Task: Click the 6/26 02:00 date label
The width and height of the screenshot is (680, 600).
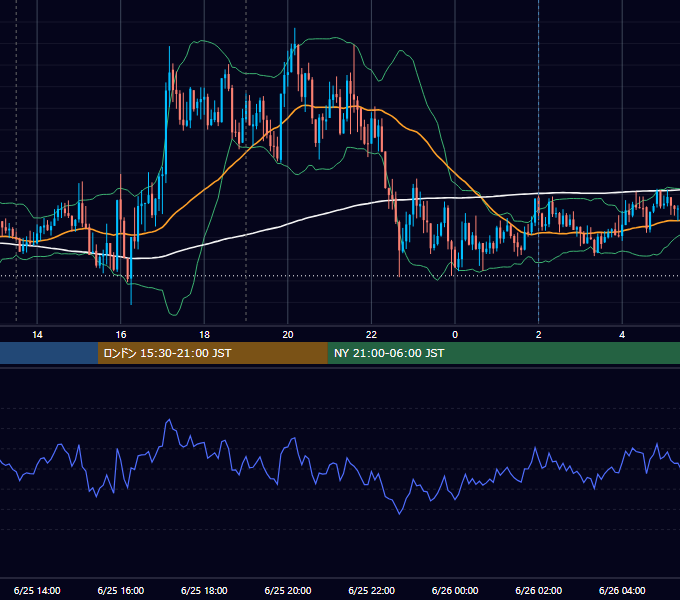Action: coord(539,590)
